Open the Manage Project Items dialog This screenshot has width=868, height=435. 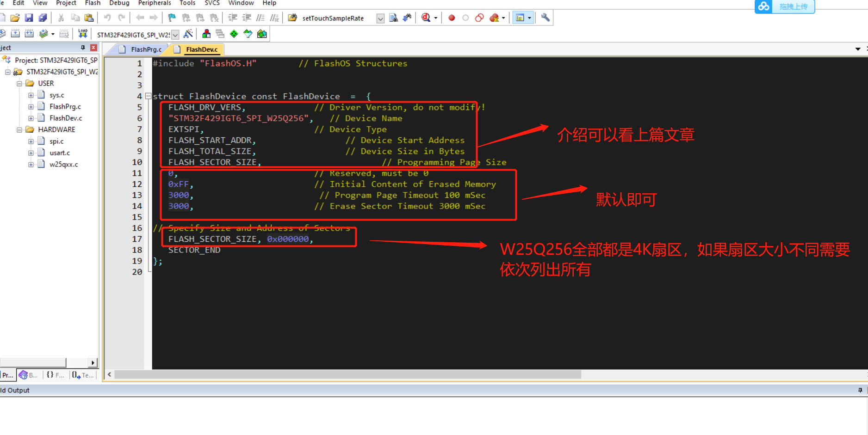[206, 33]
